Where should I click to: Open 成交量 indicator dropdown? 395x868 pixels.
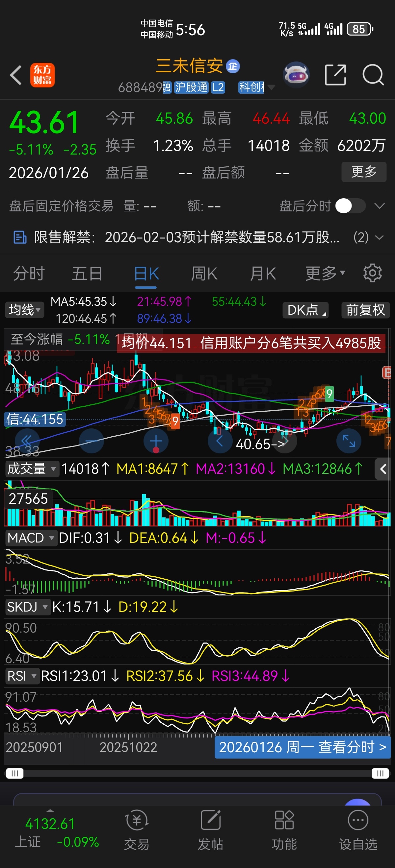pyautogui.click(x=32, y=469)
